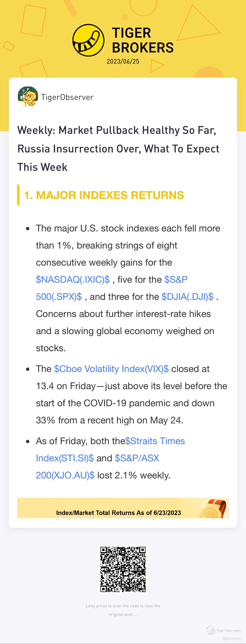Click the TigerObserver author name
Screen dimensions: 246x644
67,97
